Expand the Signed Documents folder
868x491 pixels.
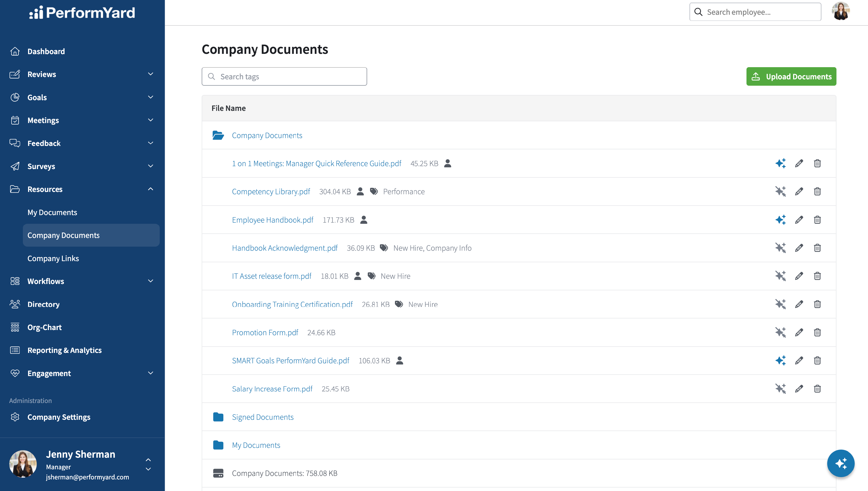tap(262, 417)
